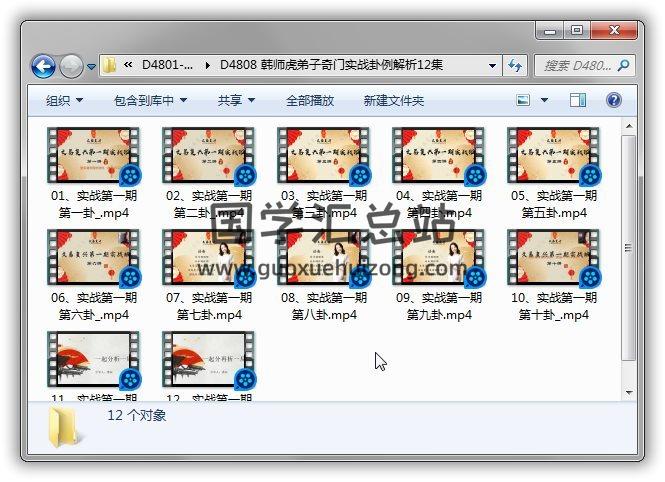The width and height of the screenshot is (665, 482).
Task: Click file name 10、实战第一期第十卦_.mp4
Action: tap(554, 306)
